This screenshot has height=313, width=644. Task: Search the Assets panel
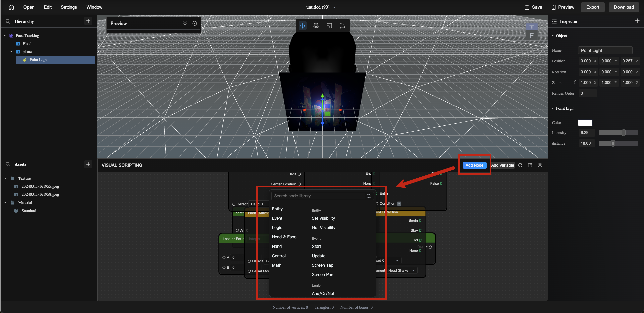(x=8, y=164)
